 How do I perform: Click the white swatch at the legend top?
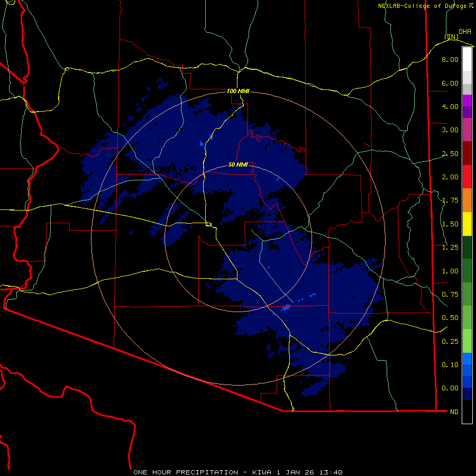pyautogui.click(x=467, y=59)
